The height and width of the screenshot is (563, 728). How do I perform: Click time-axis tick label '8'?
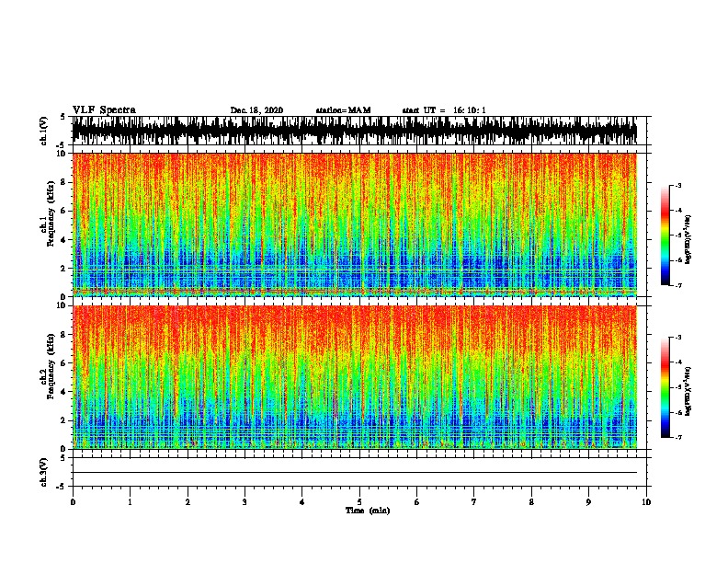tap(531, 502)
